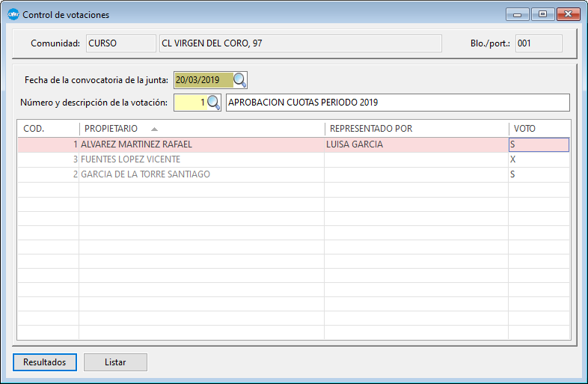Select the ALVAREZ MARTINEZ RAFAEL row
Image resolution: width=588 pixels, height=384 pixels.
pos(136,144)
